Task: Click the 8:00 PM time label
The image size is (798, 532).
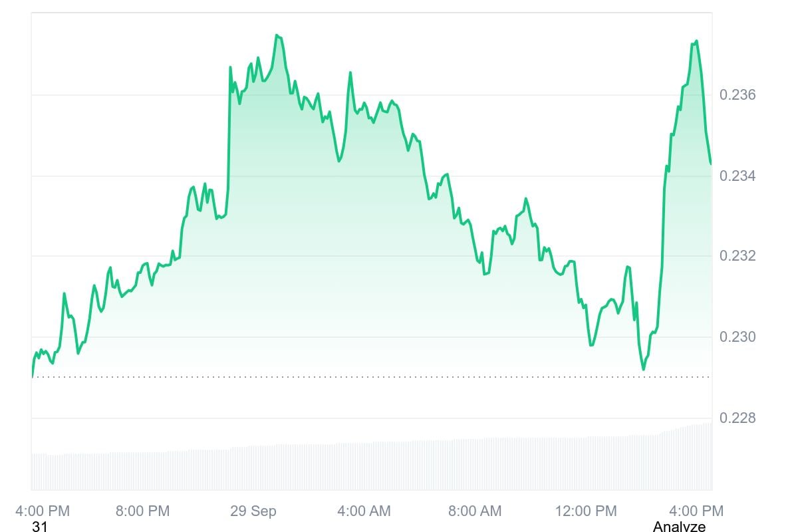Action: 142,511
